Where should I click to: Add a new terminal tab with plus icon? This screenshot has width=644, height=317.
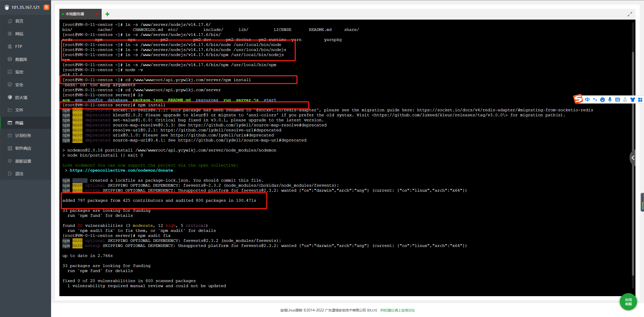click(x=107, y=14)
